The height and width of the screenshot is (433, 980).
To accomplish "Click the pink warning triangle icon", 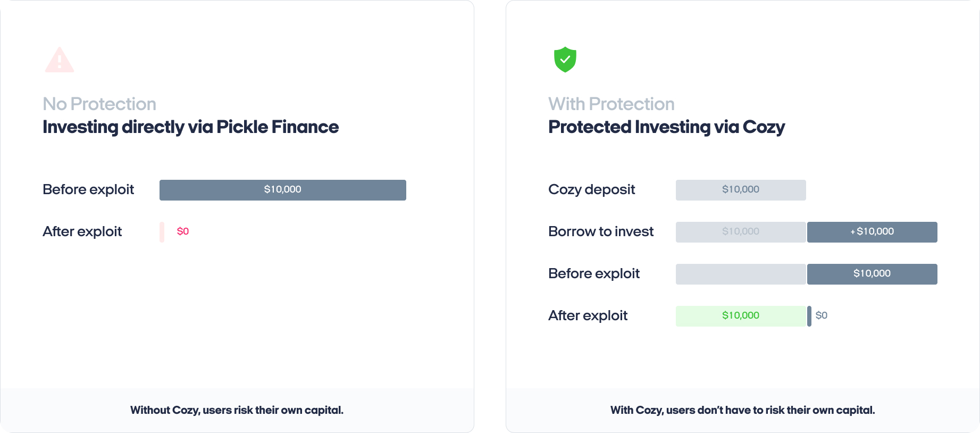I will (60, 60).
